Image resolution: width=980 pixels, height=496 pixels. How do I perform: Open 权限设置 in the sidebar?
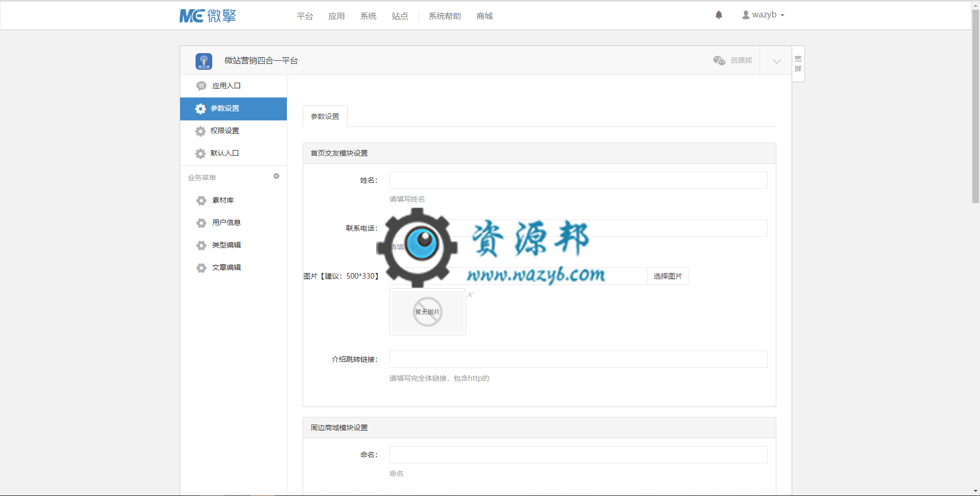coord(234,131)
